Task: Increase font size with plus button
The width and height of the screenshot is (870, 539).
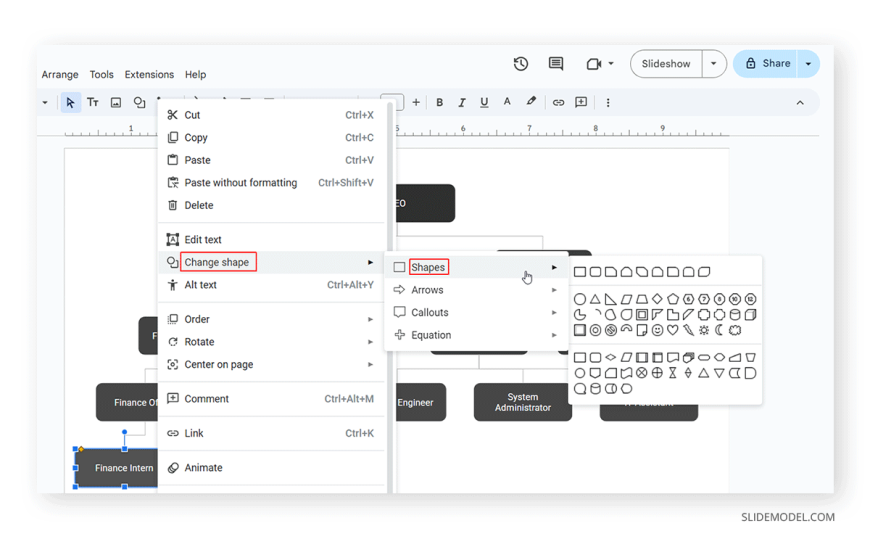Action: tap(416, 102)
